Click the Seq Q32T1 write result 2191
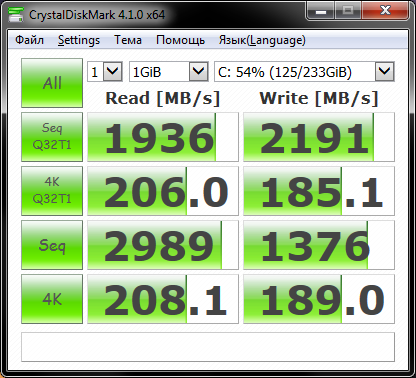 [319, 137]
